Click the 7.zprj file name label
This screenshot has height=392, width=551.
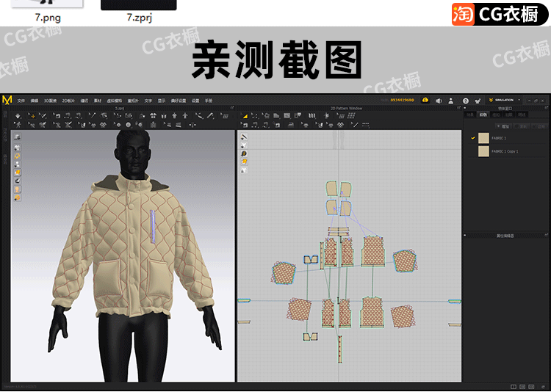point(139,17)
